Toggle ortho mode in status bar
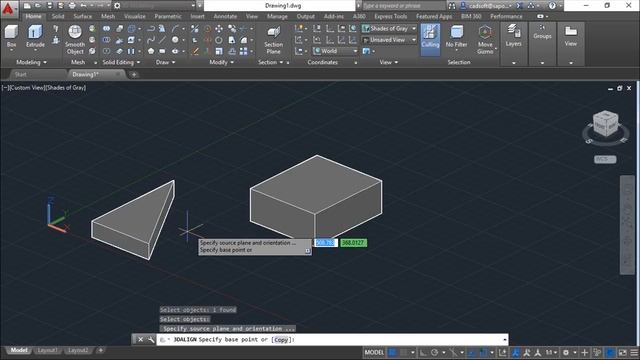 423,352
